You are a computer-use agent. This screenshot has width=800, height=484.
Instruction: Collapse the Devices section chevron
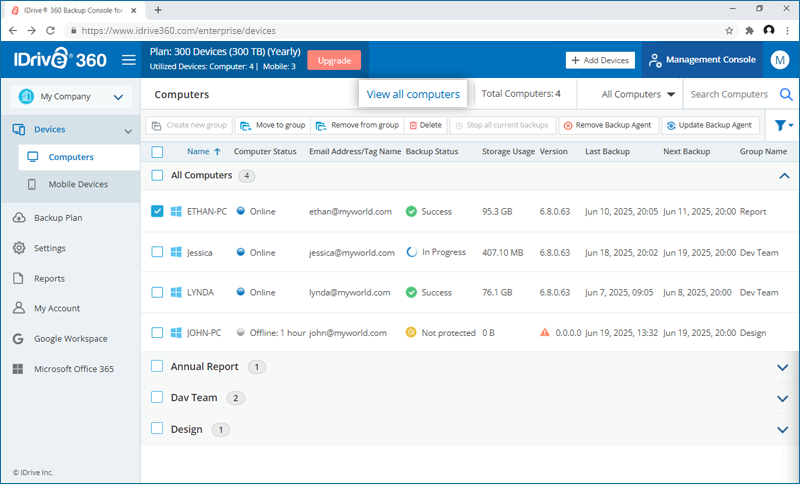[128, 131]
